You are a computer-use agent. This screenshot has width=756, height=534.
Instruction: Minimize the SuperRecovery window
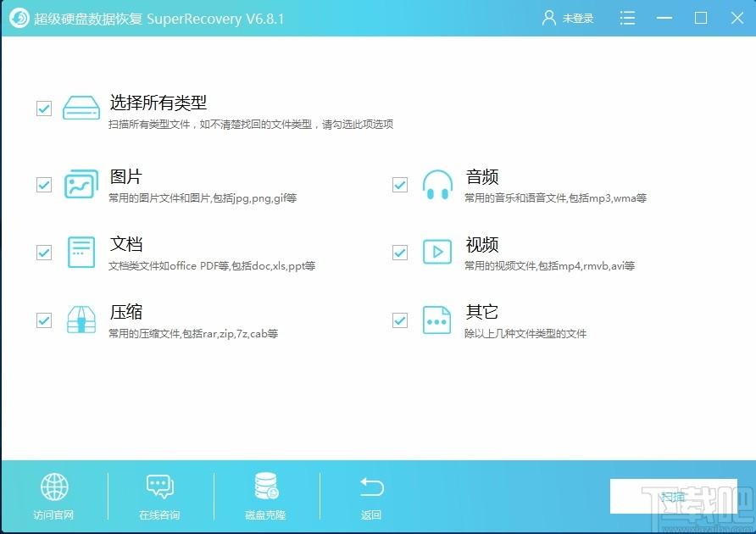664,19
